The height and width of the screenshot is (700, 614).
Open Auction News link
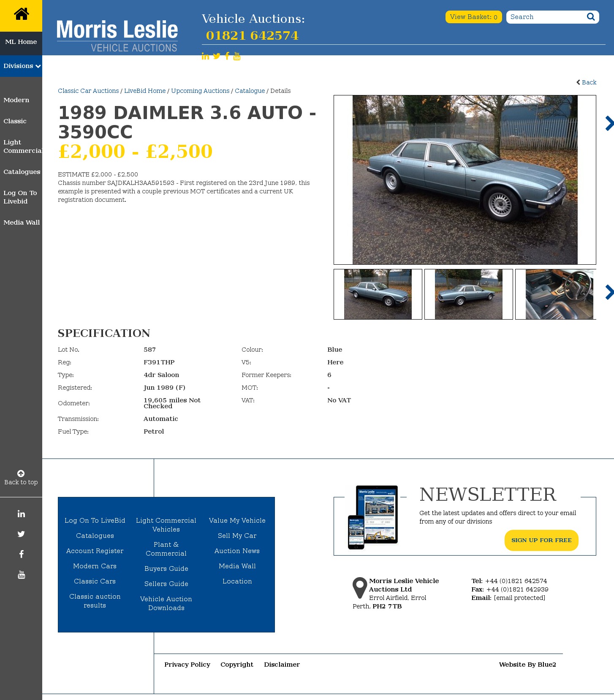pos(237,551)
